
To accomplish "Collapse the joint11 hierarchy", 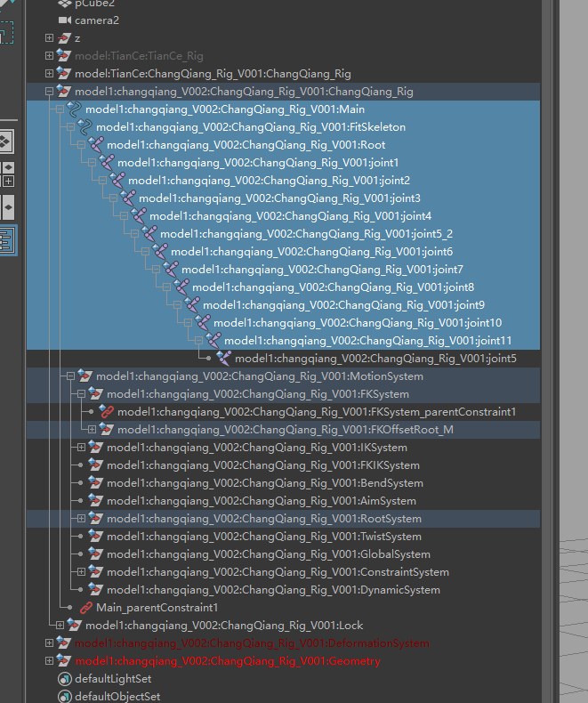I will click(198, 340).
